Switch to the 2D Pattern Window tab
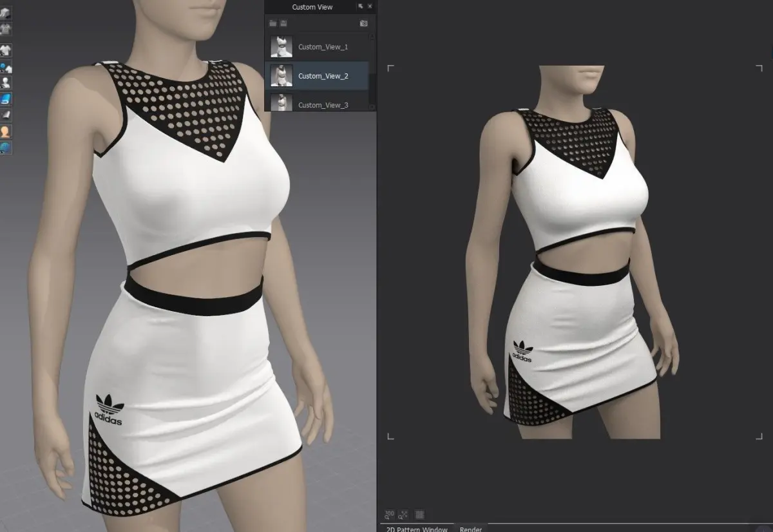This screenshot has height=532, width=773. (417, 529)
